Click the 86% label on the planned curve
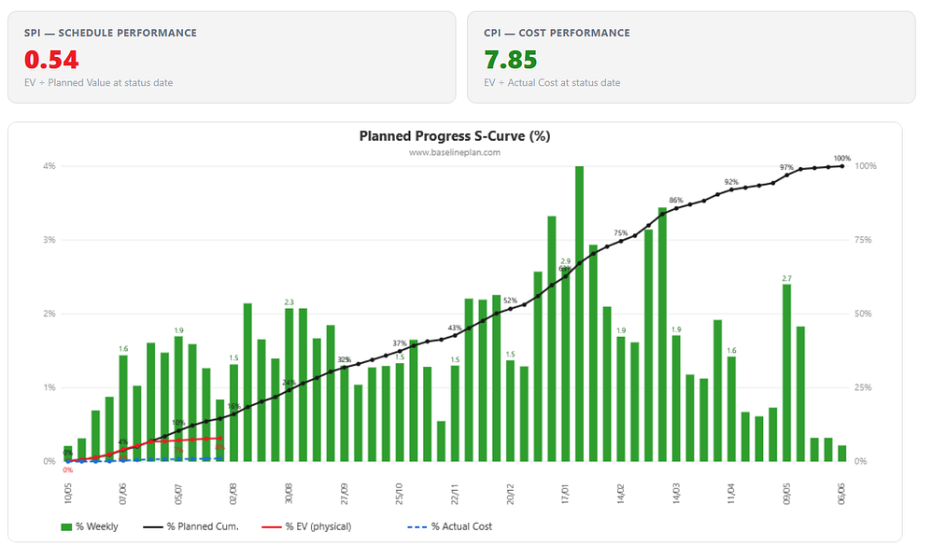 (676, 200)
